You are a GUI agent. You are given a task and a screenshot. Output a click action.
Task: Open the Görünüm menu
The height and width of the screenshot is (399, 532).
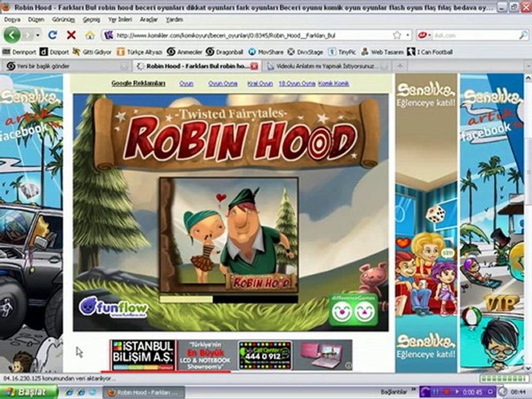63,20
